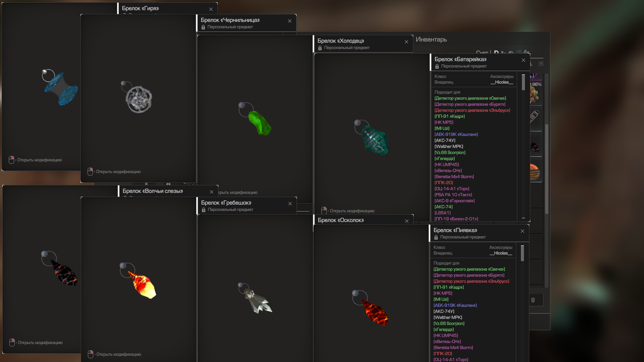The height and width of the screenshot is (362, 644).
Task: Click the «Пиявка» panel scrollbar thumb
Action: 522,253
